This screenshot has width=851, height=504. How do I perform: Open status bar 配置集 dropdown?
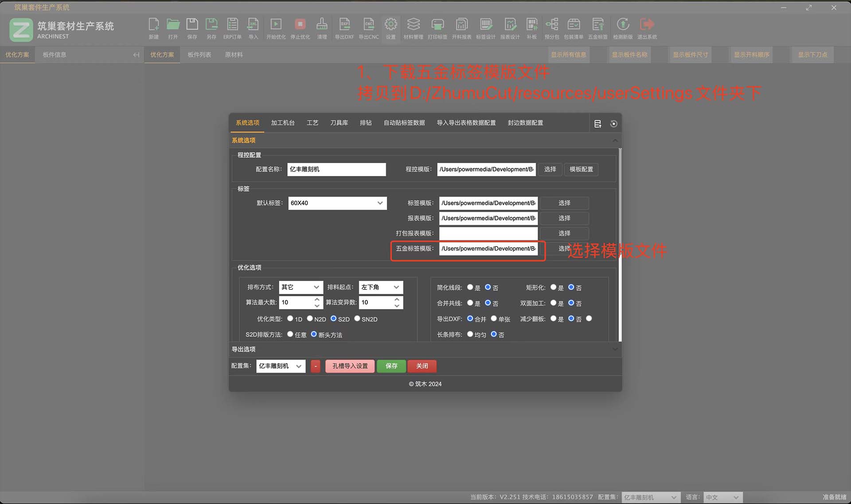point(651,497)
